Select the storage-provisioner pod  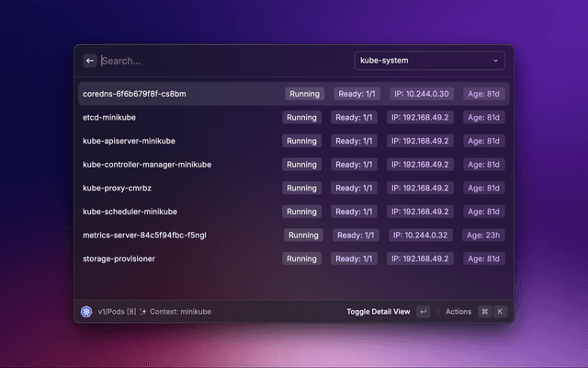[x=119, y=259]
